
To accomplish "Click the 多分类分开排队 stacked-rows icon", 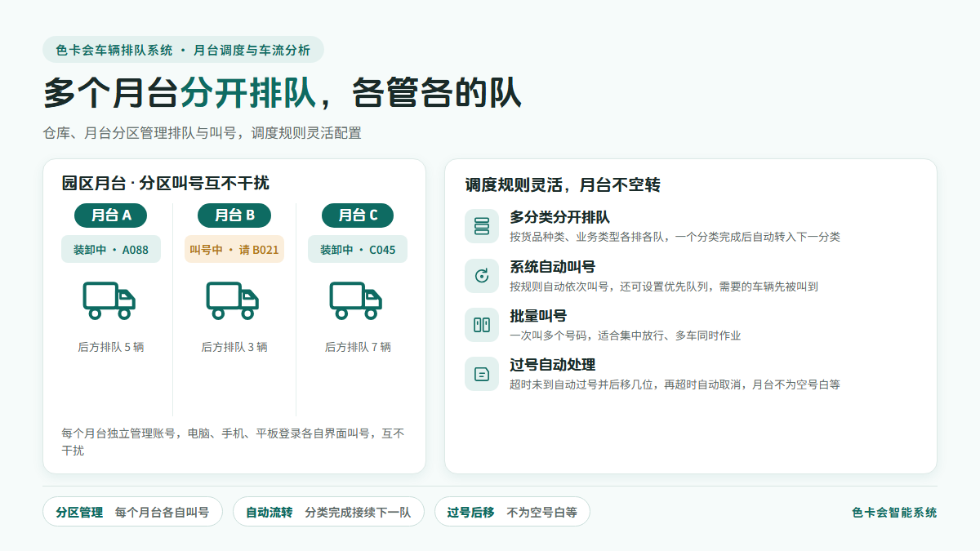I will coord(482,226).
